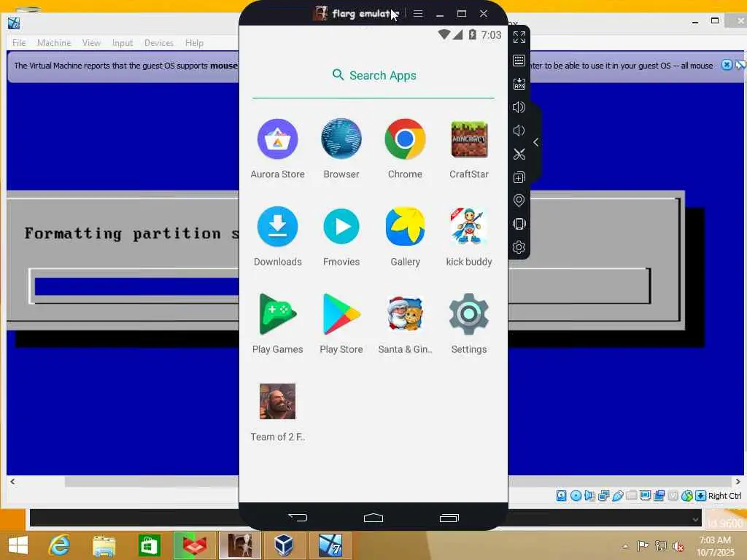The width and height of the screenshot is (747, 560).
Task: Open the File menu in VirtualBox
Action: coord(19,43)
